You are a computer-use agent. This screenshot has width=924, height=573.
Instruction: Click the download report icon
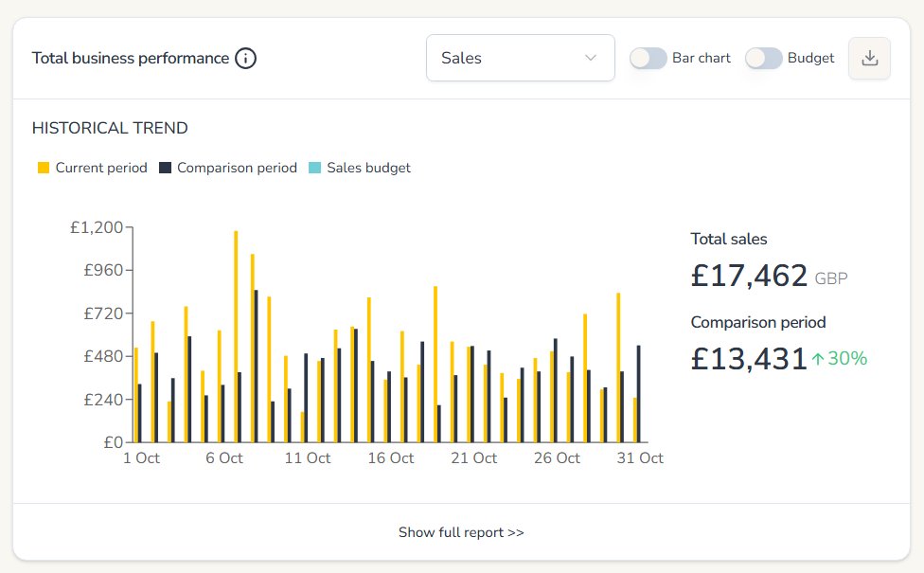pyautogui.click(x=868, y=58)
